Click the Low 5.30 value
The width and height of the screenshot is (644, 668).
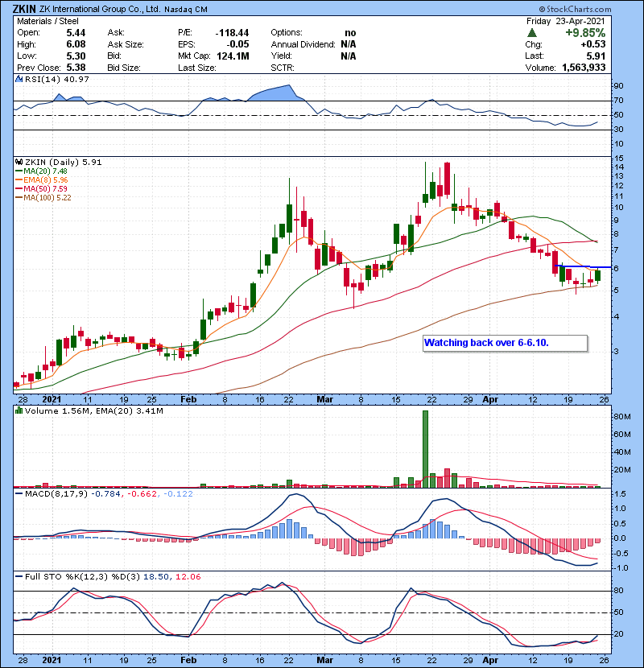pos(76,56)
